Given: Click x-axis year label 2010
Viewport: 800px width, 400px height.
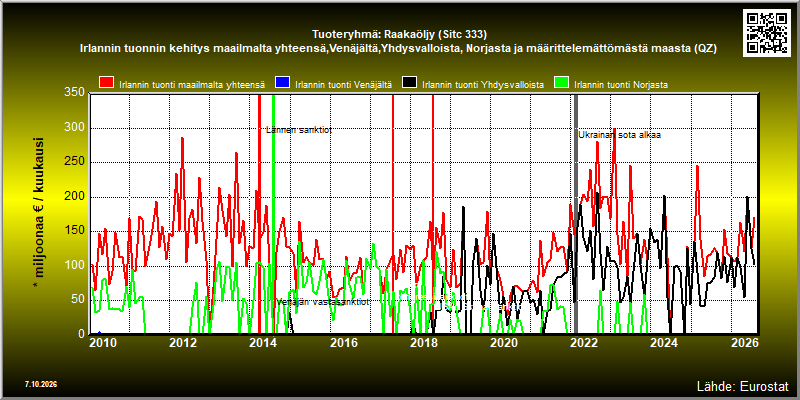Looking at the screenshot, I should click(105, 342).
